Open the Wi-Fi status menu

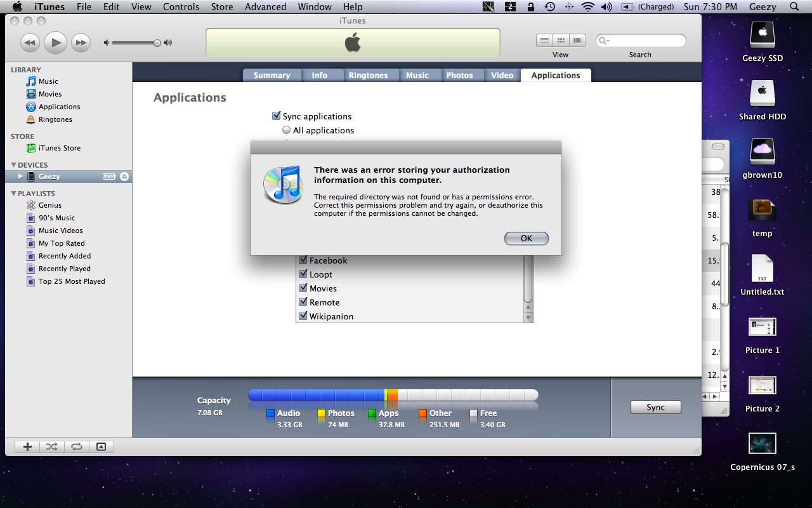587,7
